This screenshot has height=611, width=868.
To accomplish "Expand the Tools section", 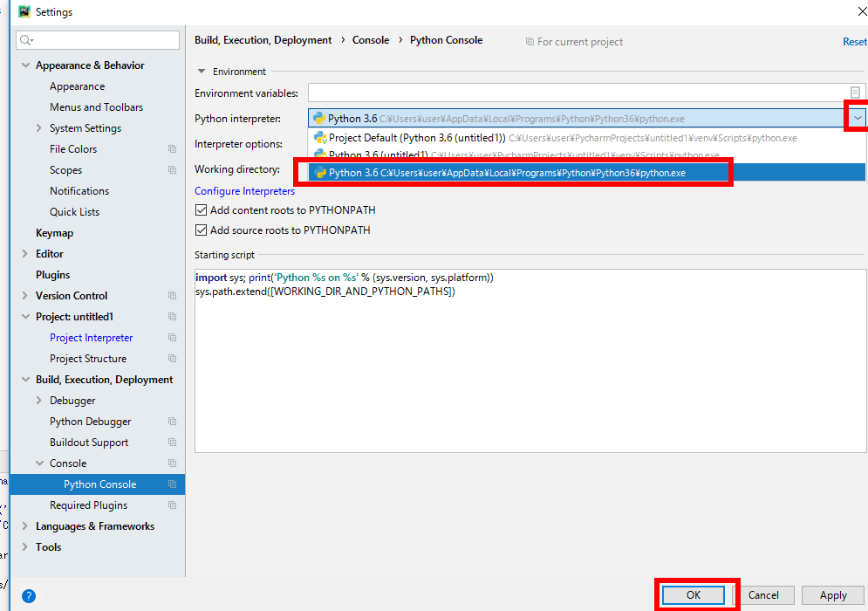I will 25,547.
